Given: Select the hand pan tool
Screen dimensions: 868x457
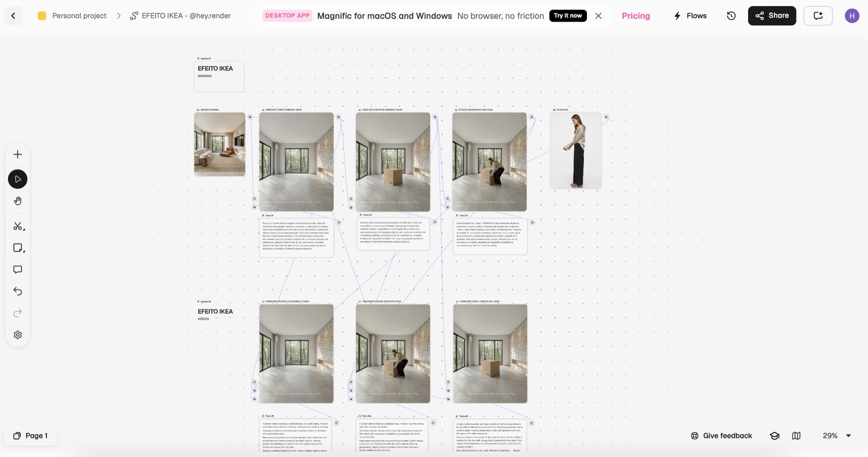Looking at the screenshot, I should pos(18,201).
